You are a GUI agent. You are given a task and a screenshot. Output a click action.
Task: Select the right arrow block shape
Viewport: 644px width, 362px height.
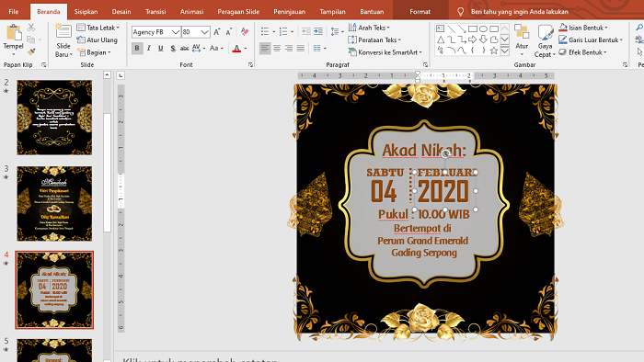[x=472, y=40]
